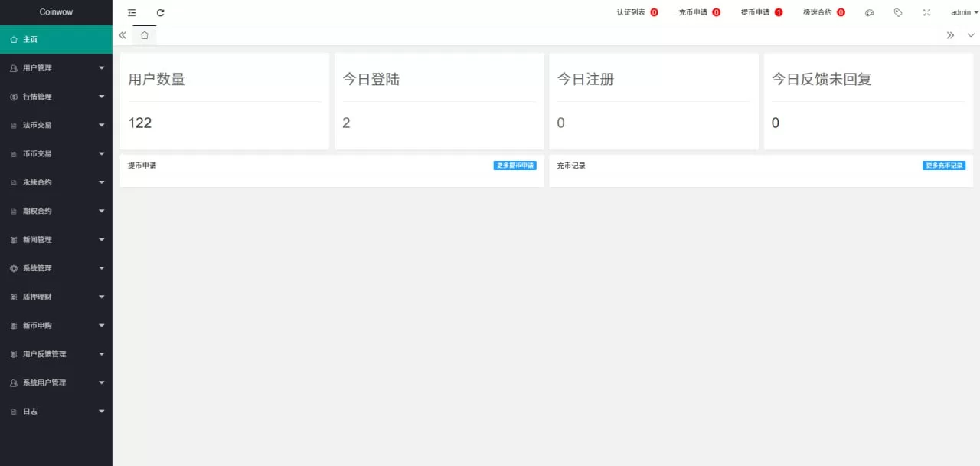Click the 充币申请 counter badge

click(717, 12)
